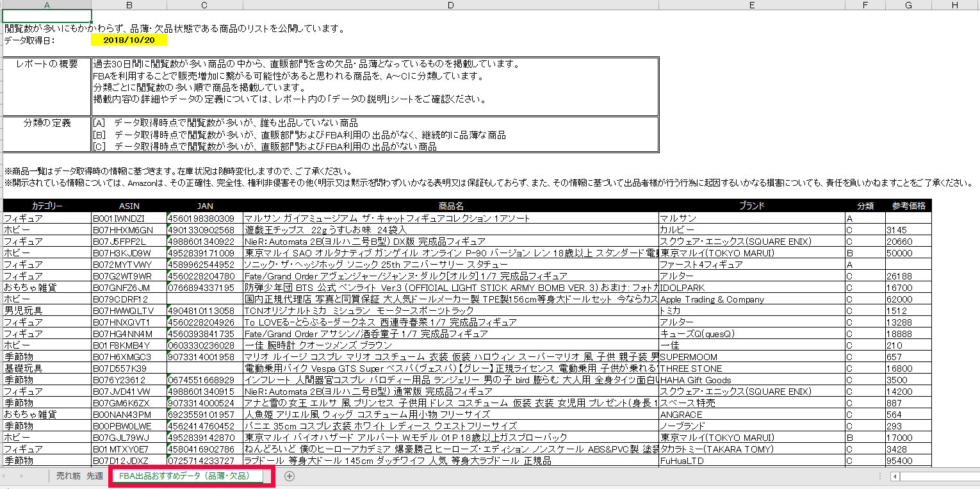
Task: Select column A header
Action: coord(47,5)
